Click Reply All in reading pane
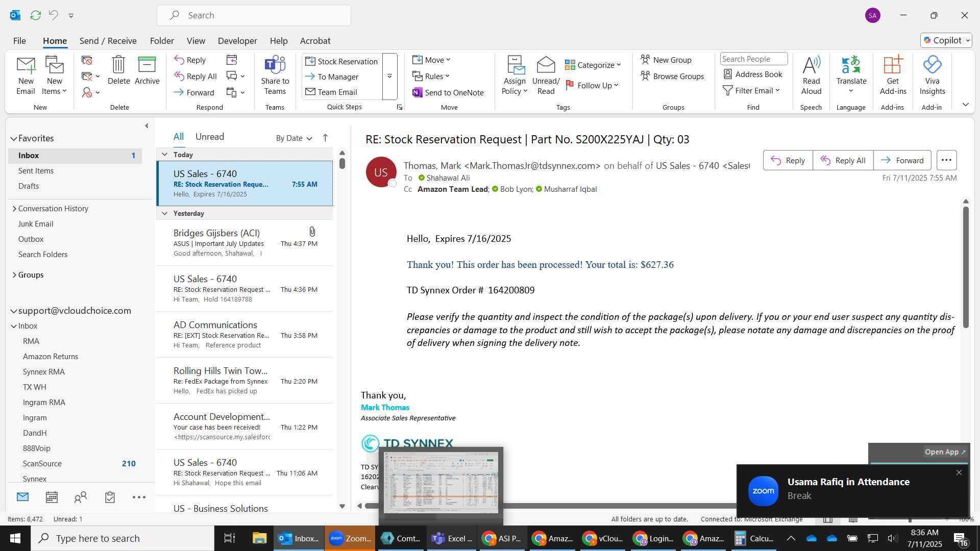 843,160
